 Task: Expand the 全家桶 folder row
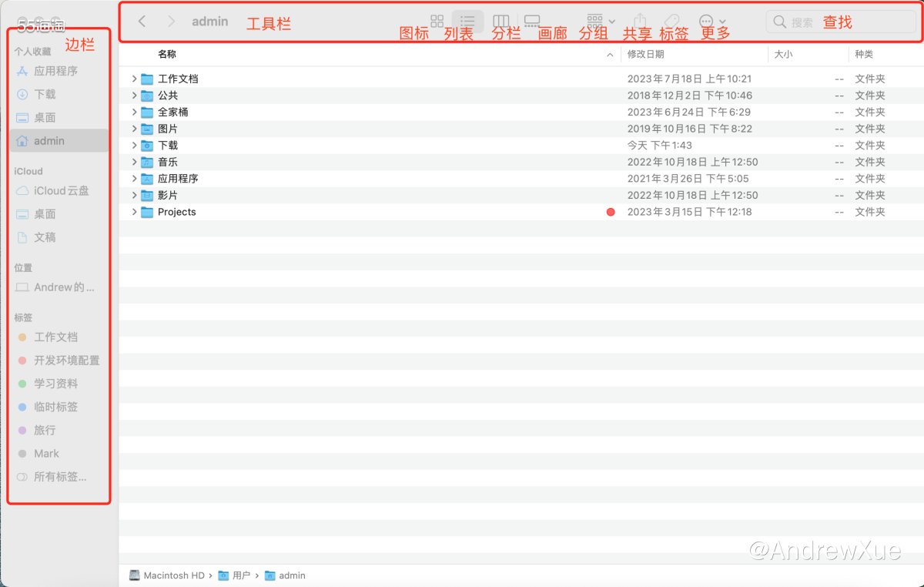coord(134,112)
